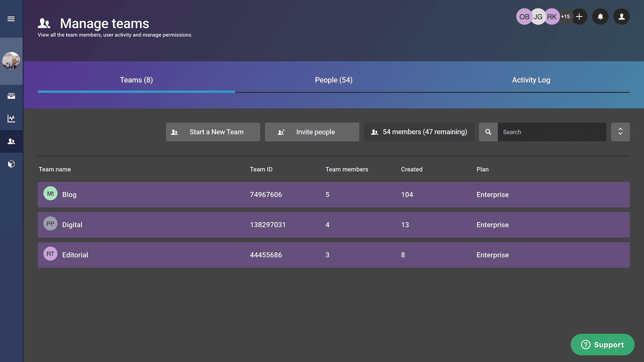Open the Activity Log tab

click(531, 80)
